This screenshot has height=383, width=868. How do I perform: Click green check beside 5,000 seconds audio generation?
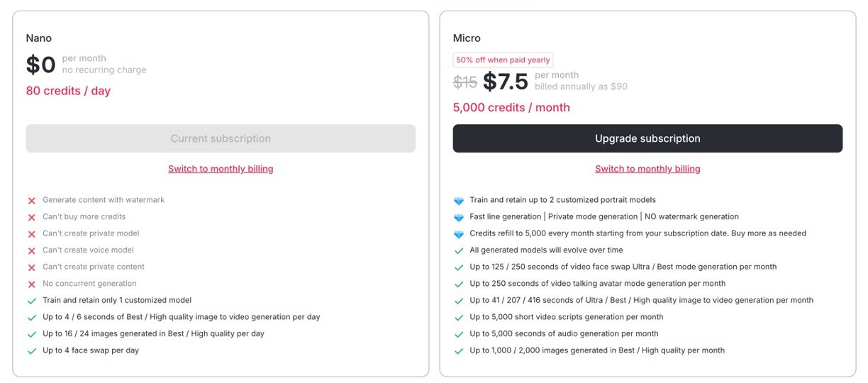coord(459,334)
